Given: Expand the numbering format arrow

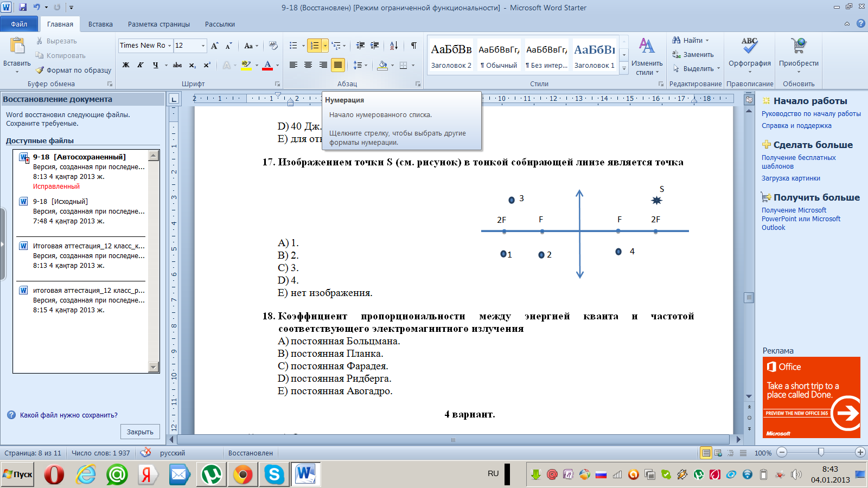Looking at the screenshot, I should pyautogui.click(x=325, y=46).
